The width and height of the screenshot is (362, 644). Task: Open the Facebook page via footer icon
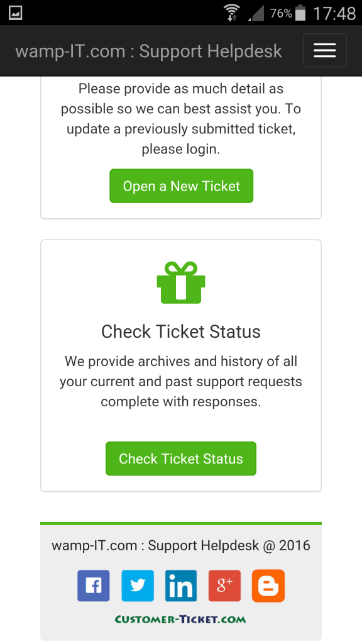(x=93, y=585)
